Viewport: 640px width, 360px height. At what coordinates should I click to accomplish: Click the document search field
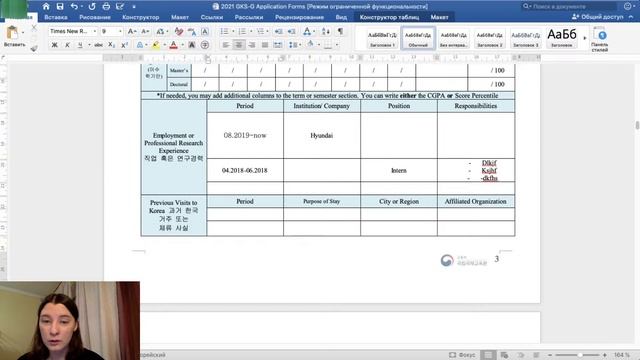(x=569, y=6)
